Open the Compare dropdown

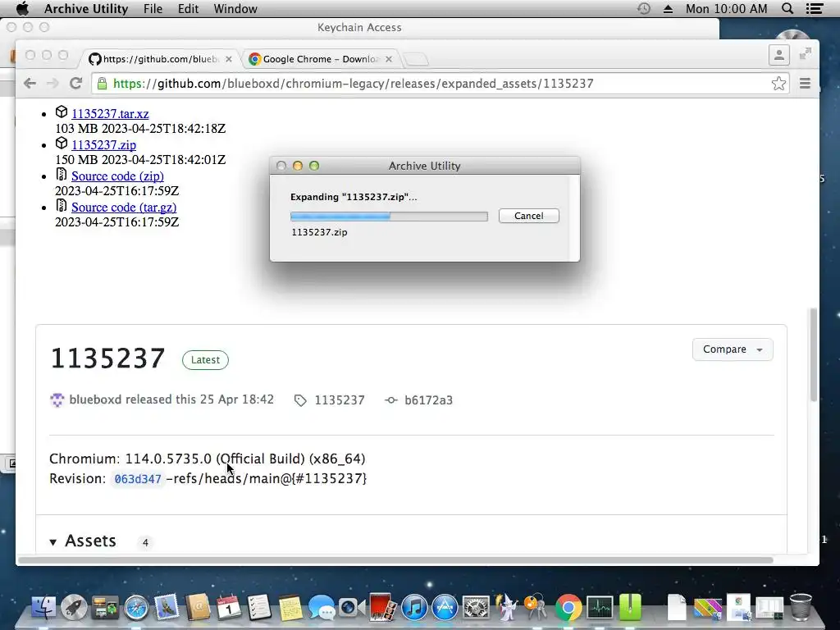733,349
